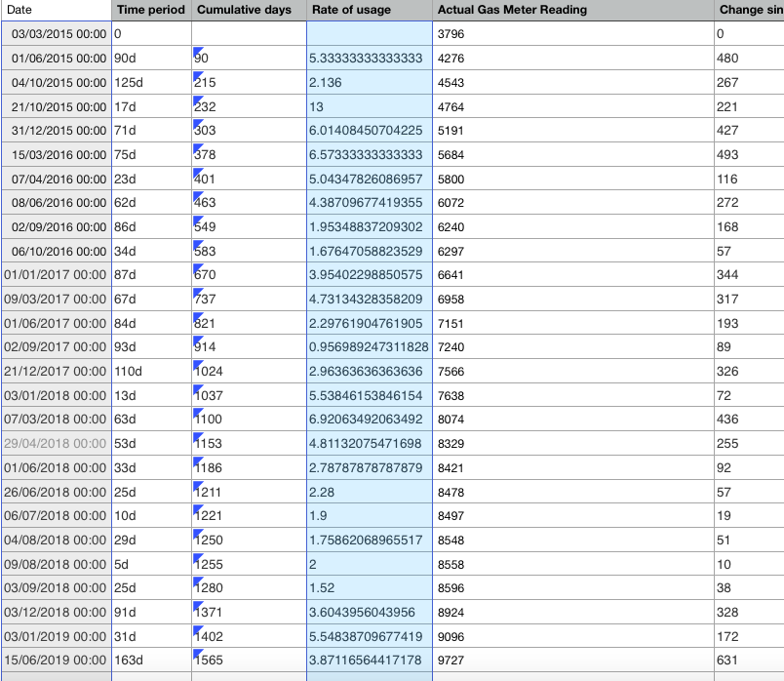Click the cumulative days cell 1565
This screenshot has width=784, height=681.
pos(249,660)
